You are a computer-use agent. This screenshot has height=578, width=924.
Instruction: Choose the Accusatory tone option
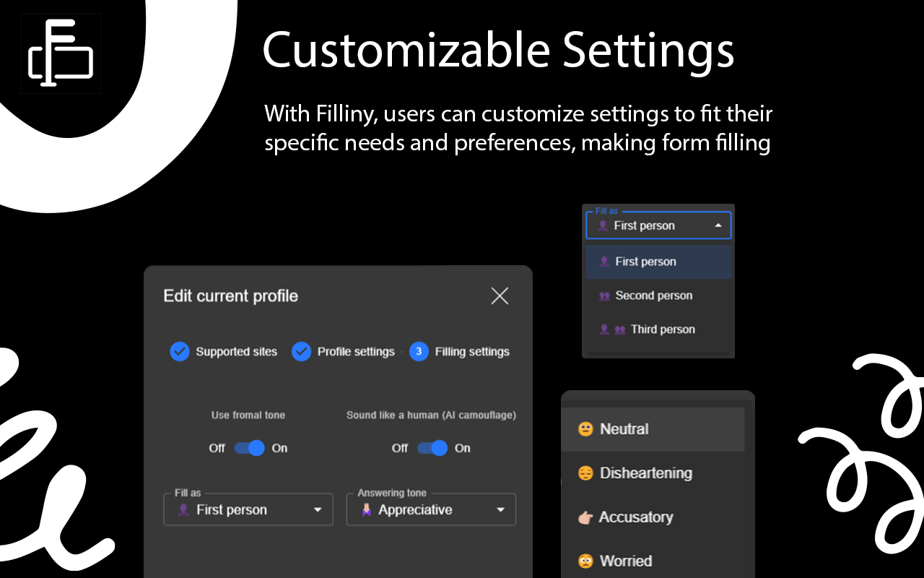(653, 517)
